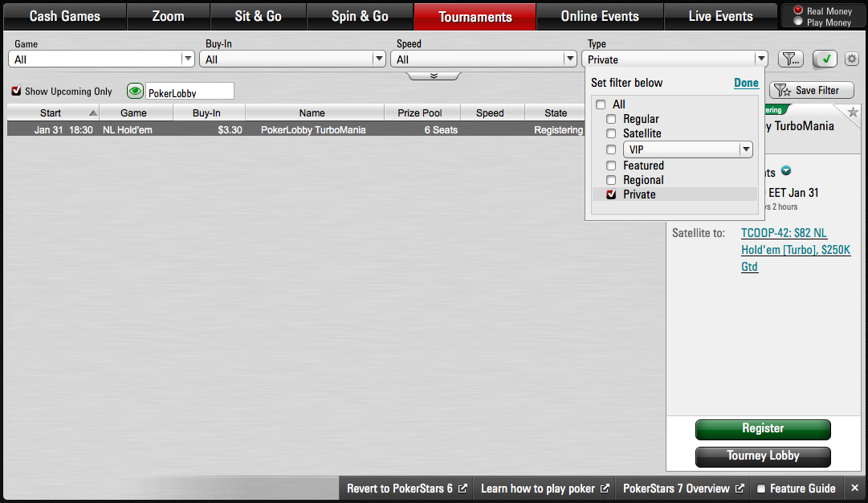The image size is (868, 503).
Task: Click the Jan 31 18:30 start cell
Action: pyautogui.click(x=63, y=129)
